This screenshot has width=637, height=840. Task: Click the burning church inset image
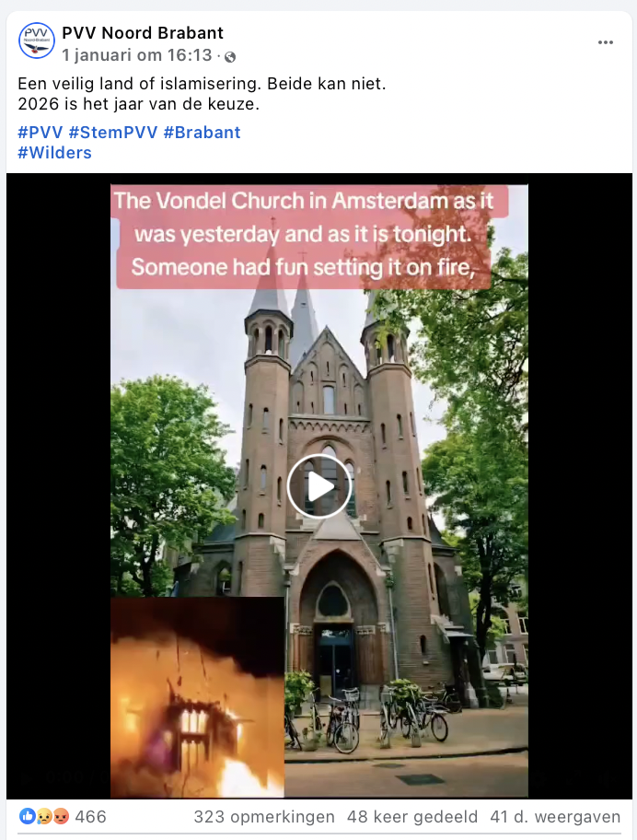(x=198, y=697)
